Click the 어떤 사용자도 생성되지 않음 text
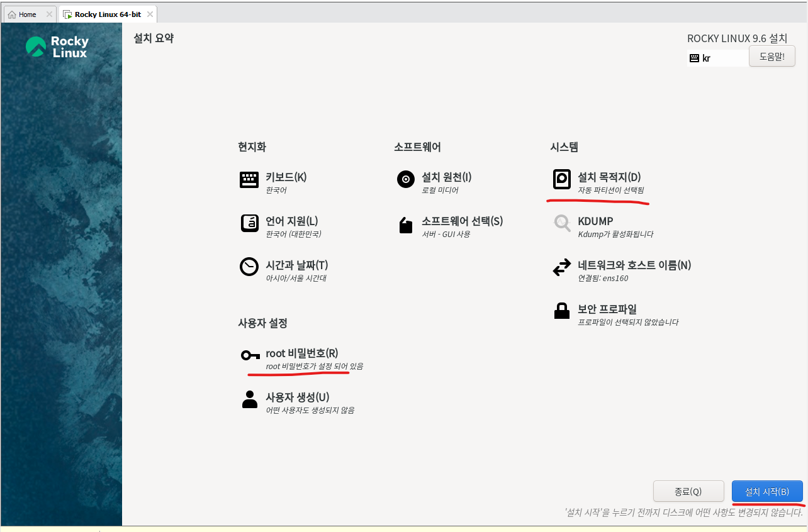The height and width of the screenshot is (532, 808). click(x=310, y=410)
